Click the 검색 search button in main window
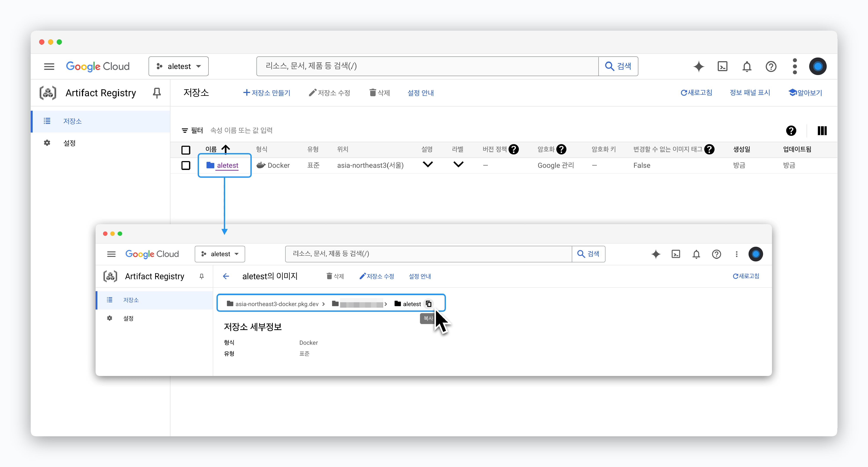868x467 pixels. point(618,66)
